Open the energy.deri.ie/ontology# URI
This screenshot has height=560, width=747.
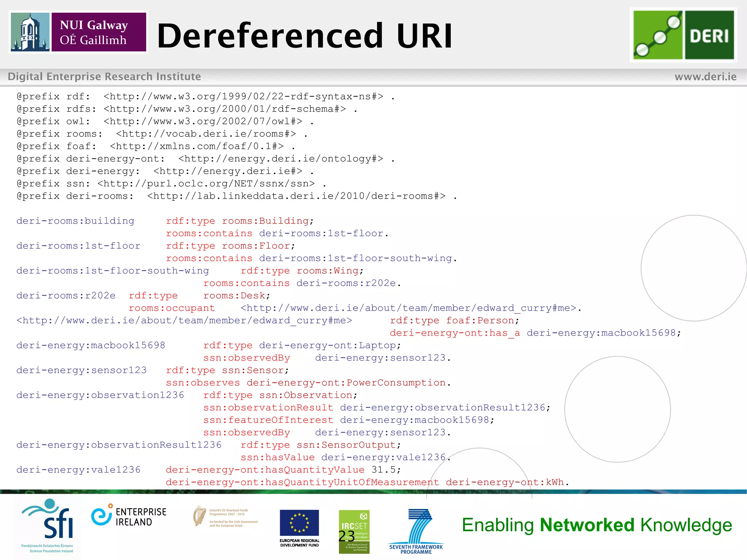point(281,159)
